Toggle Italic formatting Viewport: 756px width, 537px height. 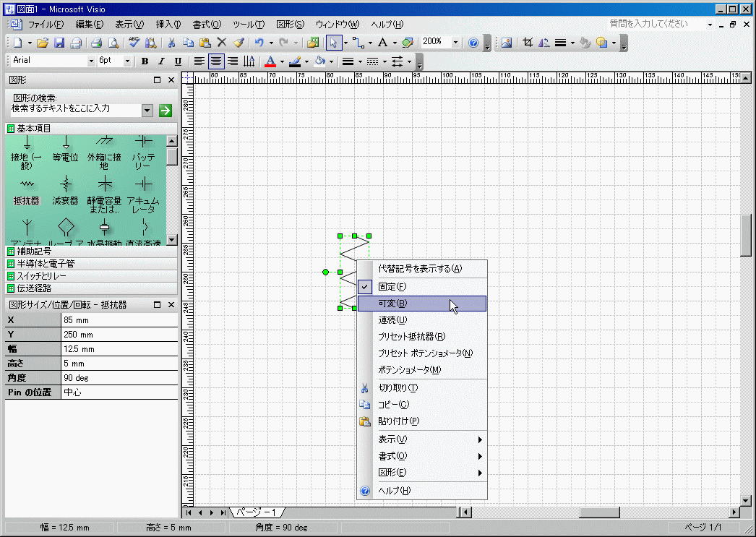point(161,61)
